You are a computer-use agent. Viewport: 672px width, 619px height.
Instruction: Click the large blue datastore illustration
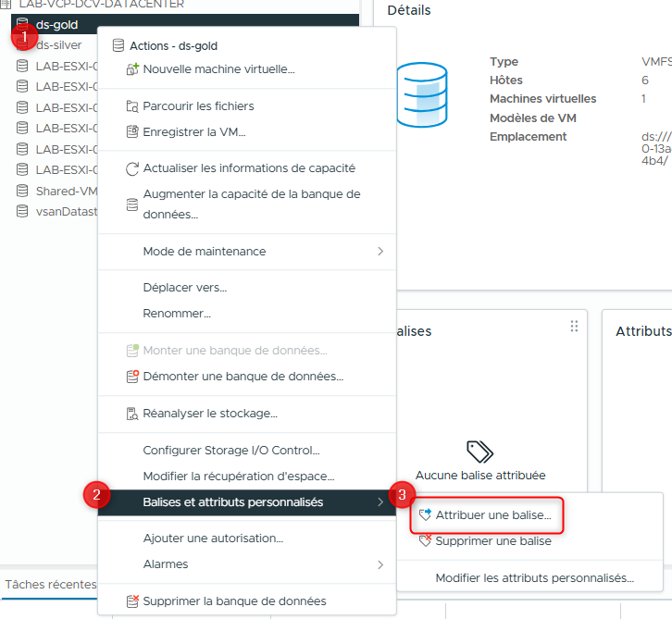[423, 94]
